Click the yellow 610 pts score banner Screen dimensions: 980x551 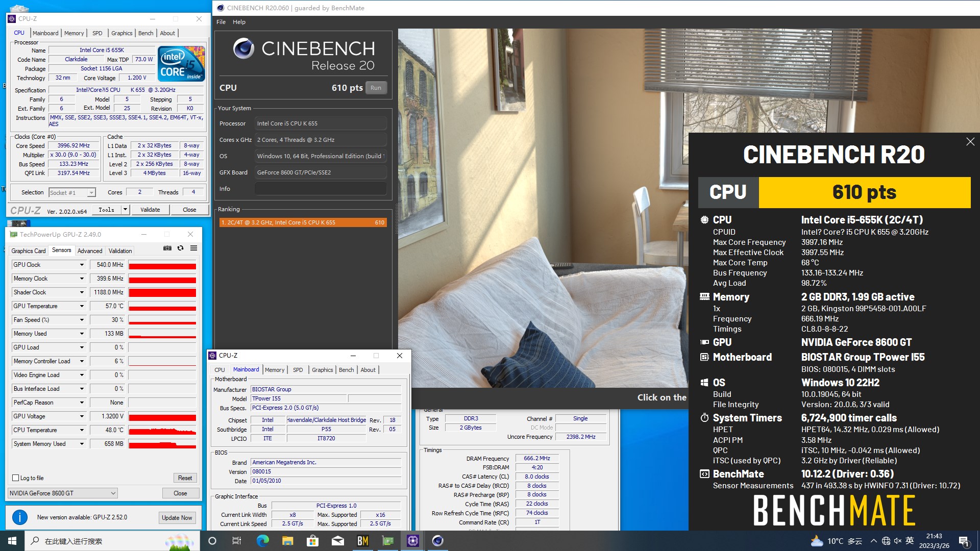click(864, 192)
